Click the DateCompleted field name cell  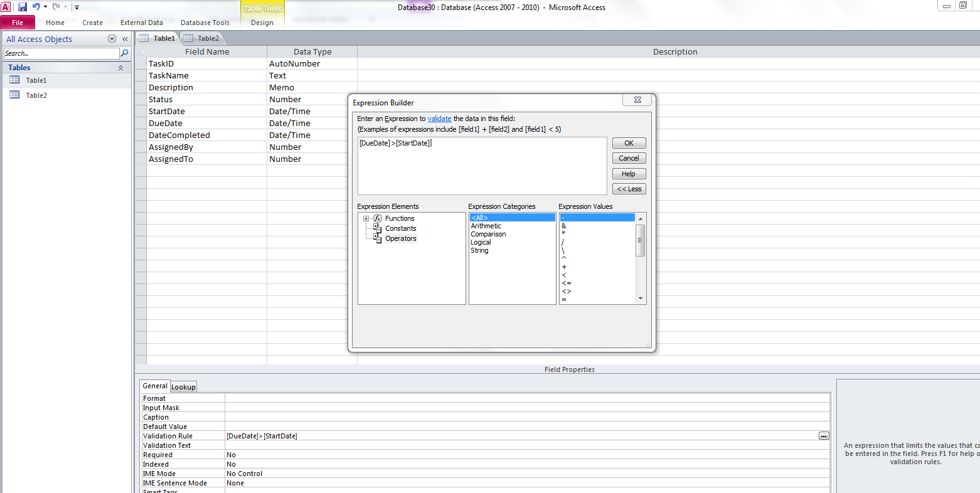(206, 135)
